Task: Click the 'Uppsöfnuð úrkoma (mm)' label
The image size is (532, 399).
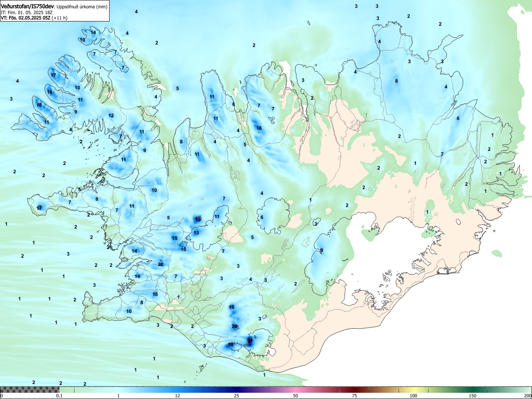Action: (82, 7)
